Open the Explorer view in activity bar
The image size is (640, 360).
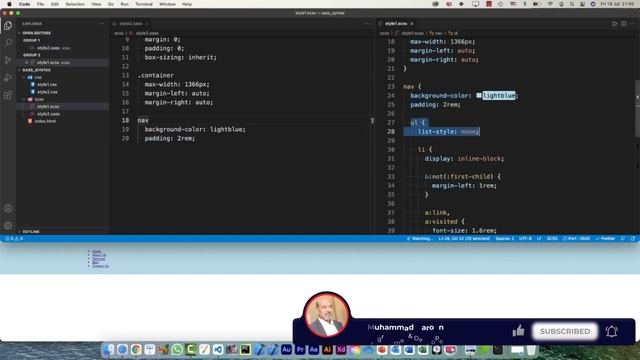click(x=8, y=26)
